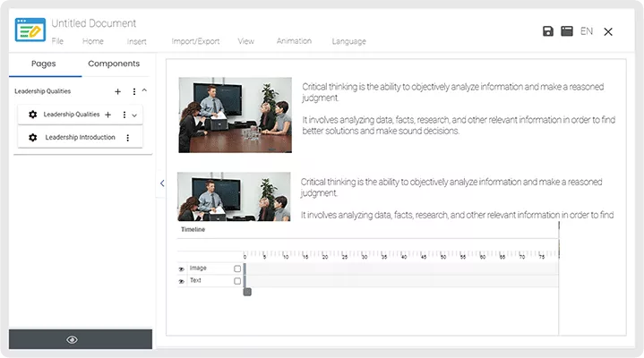This screenshot has width=644, height=358.
Task: Click the Untitled Document title
Action: click(94, 23)
